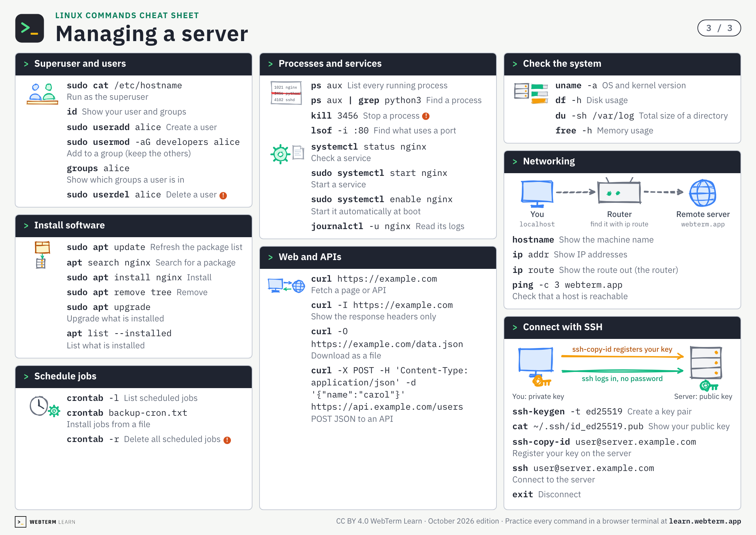This screenshot has height=535, width=756.
Task: Click the sudo usermod -aG developers alice command
Action: [x=153, y=142]
